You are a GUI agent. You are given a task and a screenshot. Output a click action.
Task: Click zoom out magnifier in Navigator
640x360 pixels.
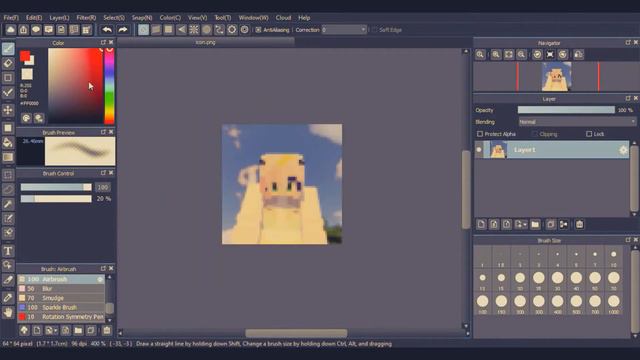[x=521, y=54]
